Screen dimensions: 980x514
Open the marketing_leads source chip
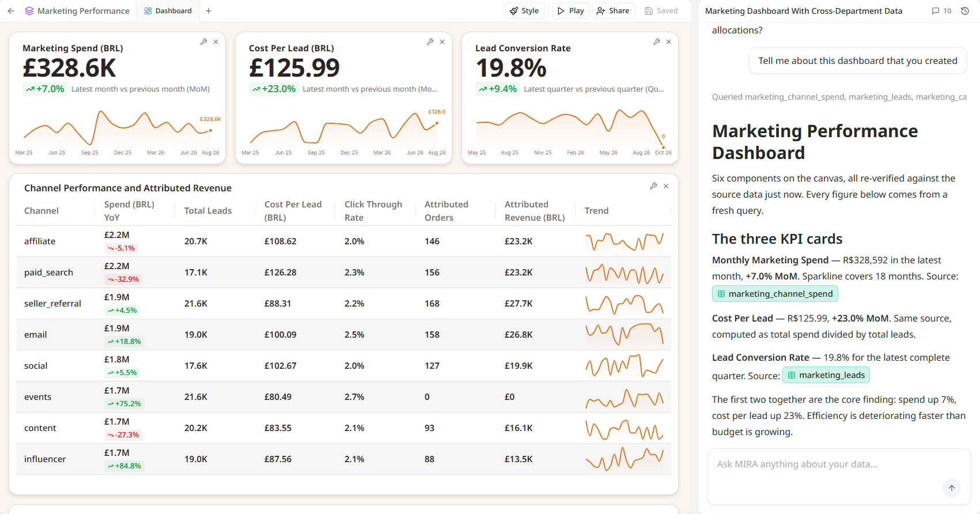tap(826, 375)
